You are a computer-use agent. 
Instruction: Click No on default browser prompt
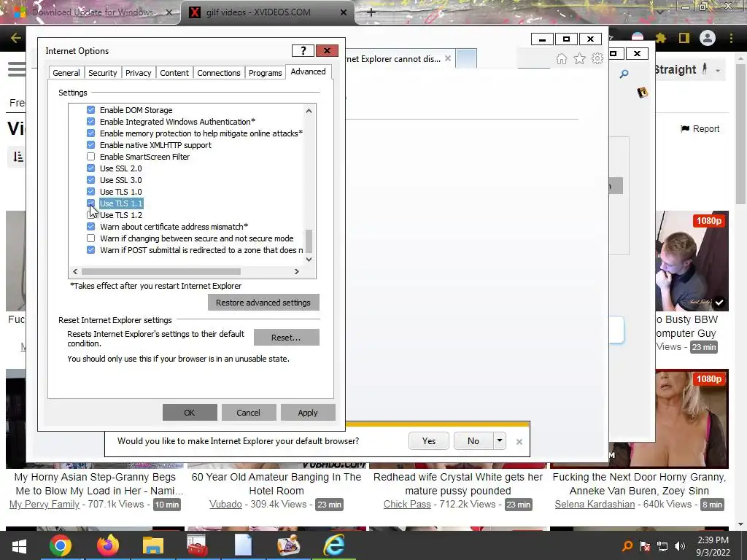click(x=473, y=441)
